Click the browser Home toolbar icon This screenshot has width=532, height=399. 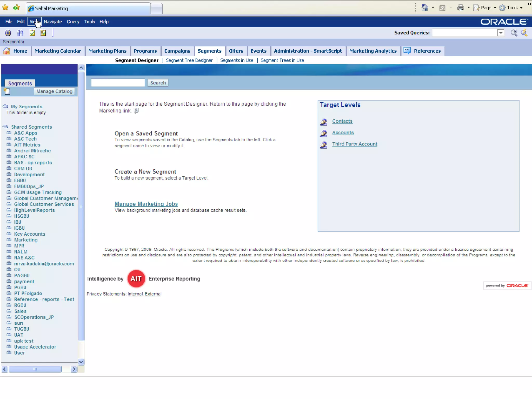pyautogui.click(x=425, y=8)
